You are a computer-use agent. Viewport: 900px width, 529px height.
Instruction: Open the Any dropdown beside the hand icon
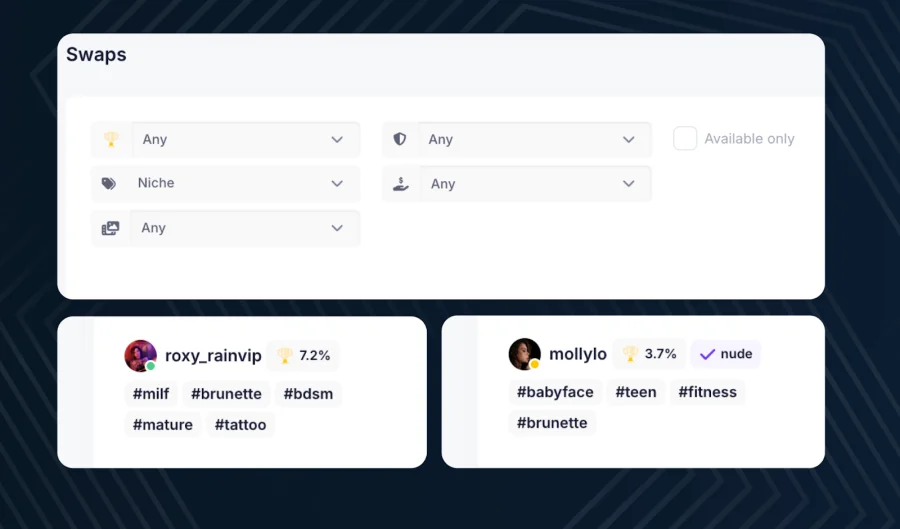pyautogui.click(x=534, y=184)
